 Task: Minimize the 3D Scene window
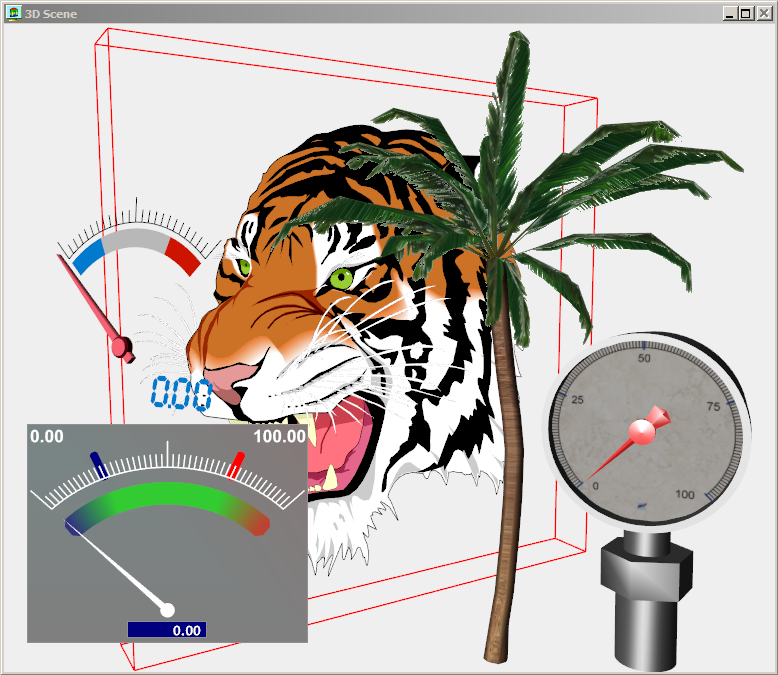click(730, 14)
